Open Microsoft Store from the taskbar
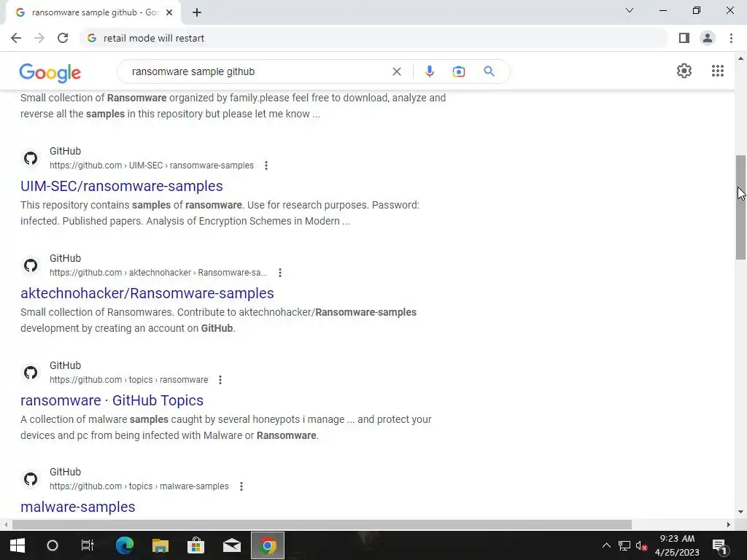This screenshot has height=560, width=747. [x=196, y=545]
